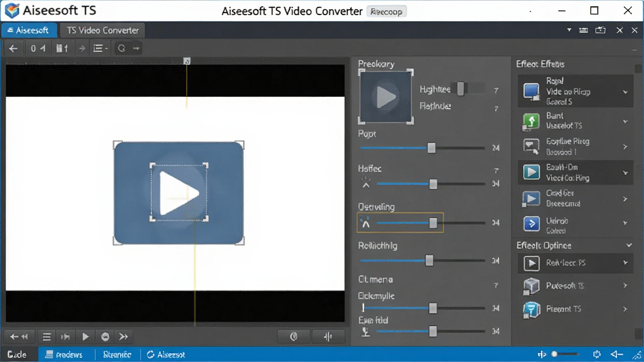This screenshot has height=362, width=644.
Task: Adjust the Elciemylle slider handle
Action: 433,308
